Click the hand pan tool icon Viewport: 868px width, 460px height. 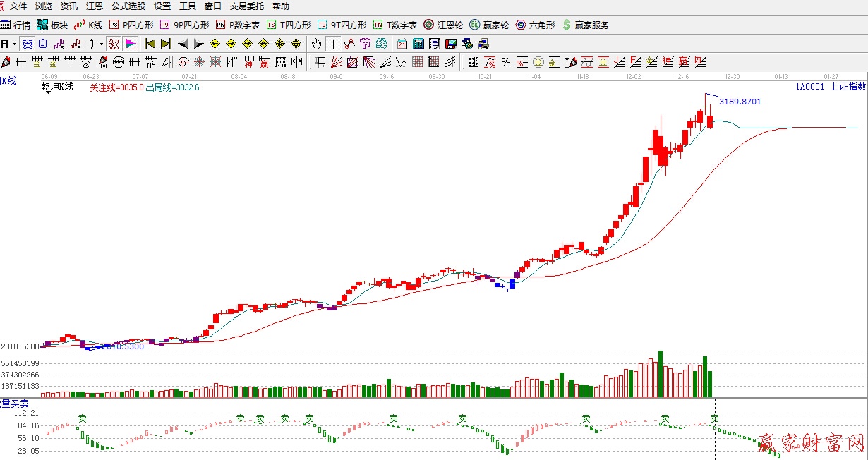pos(317,44)
